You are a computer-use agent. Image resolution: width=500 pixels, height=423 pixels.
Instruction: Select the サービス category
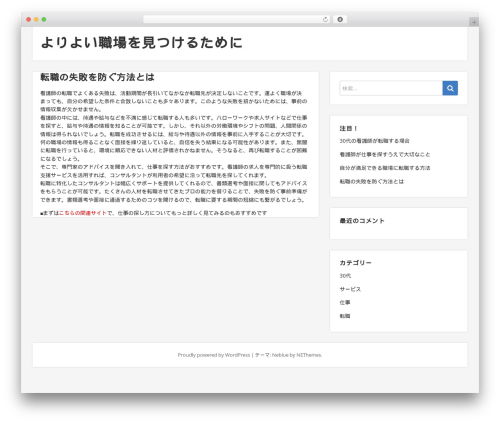point(350,289)
